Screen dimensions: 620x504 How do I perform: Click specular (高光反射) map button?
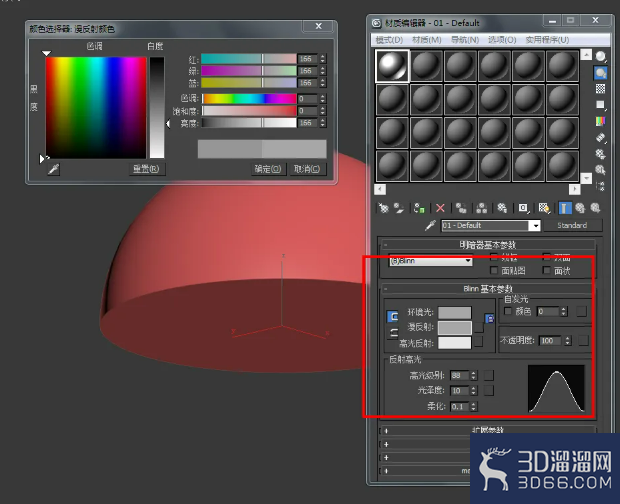[478, 342]
